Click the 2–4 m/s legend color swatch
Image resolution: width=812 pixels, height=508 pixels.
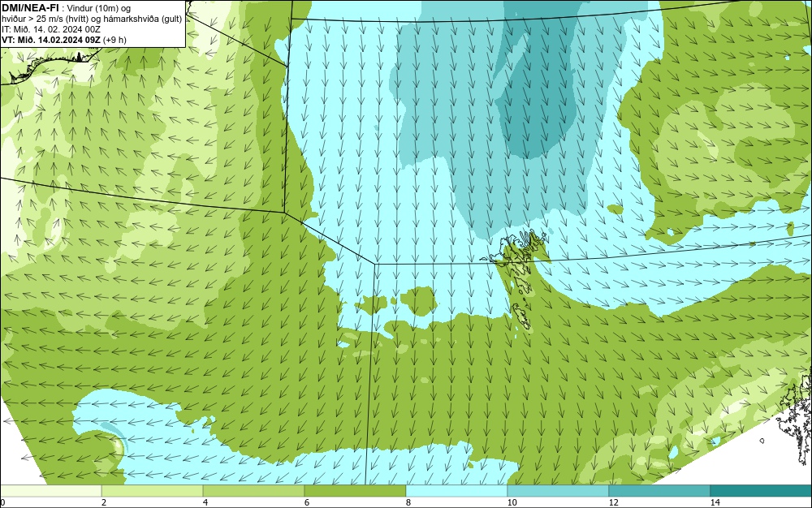click(153, 491)
